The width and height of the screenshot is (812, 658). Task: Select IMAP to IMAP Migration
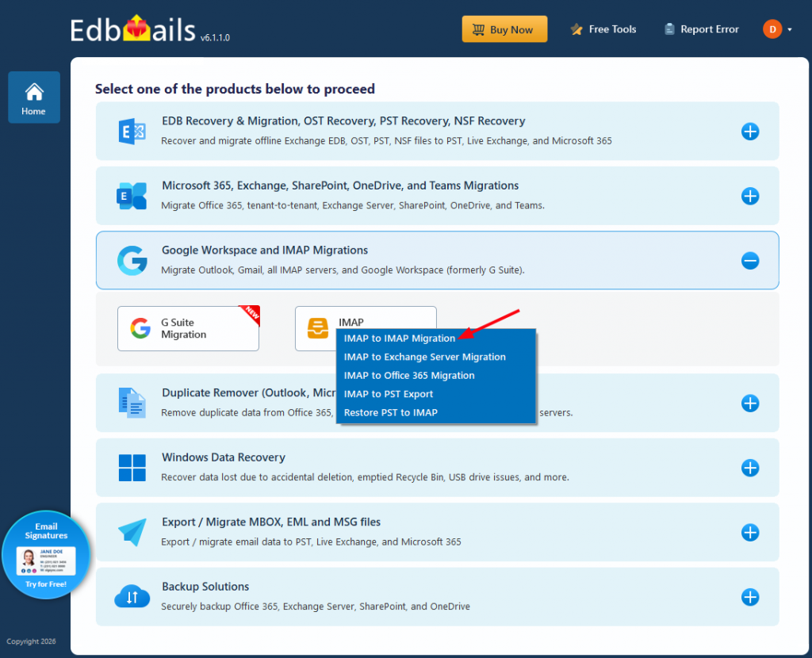click(x=400, y=338)
